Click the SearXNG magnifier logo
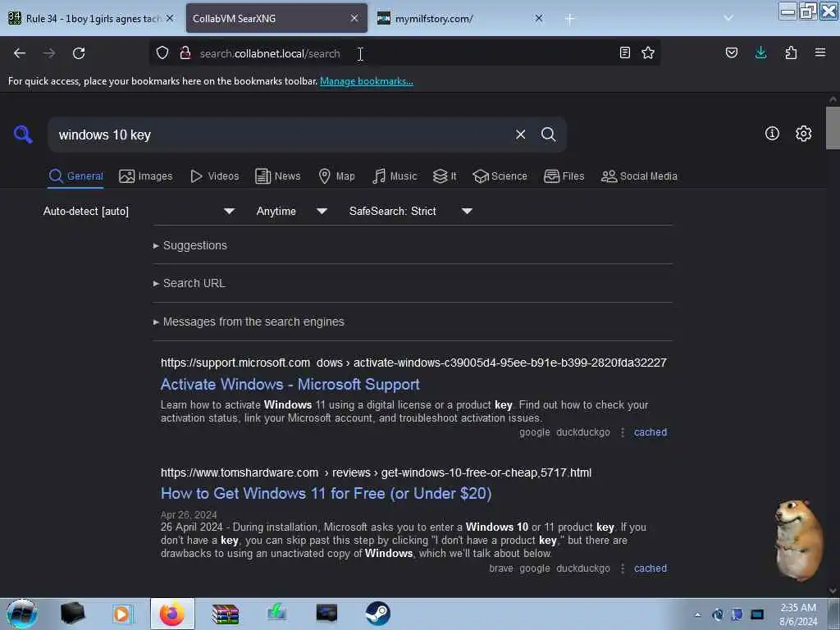Image resolution: width=840 pixels, height=630 pixels. (23, 134)
